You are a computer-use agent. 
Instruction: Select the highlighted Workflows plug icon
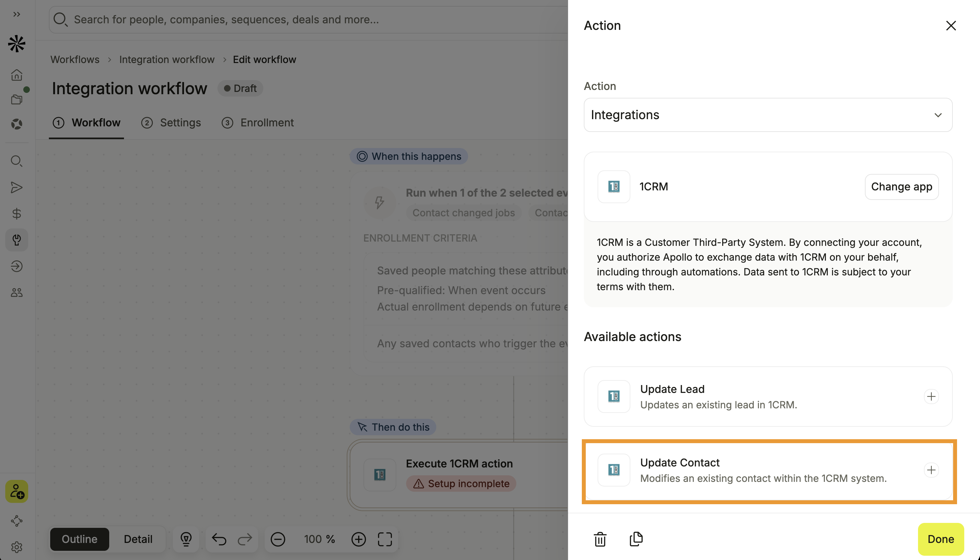16,240
